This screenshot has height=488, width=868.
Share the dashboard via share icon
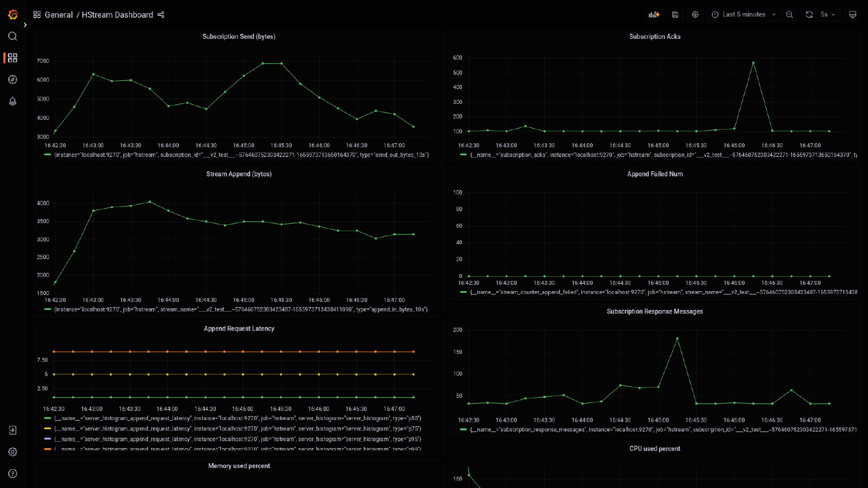161,15
